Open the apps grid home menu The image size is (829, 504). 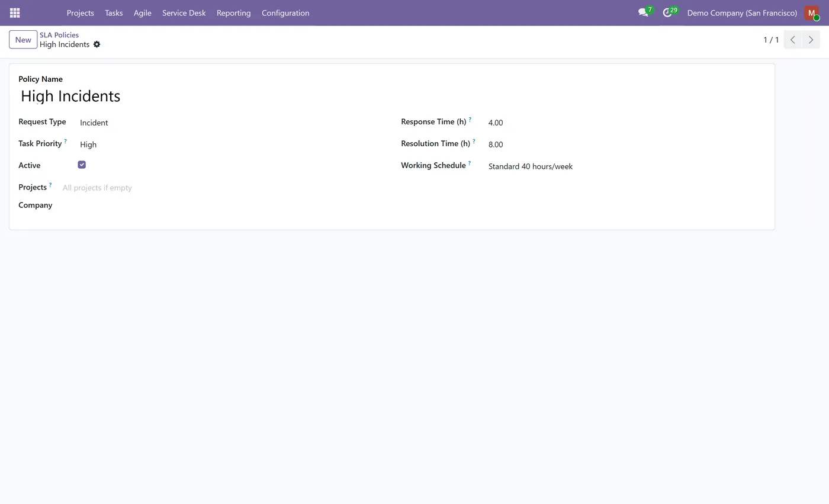15,12
